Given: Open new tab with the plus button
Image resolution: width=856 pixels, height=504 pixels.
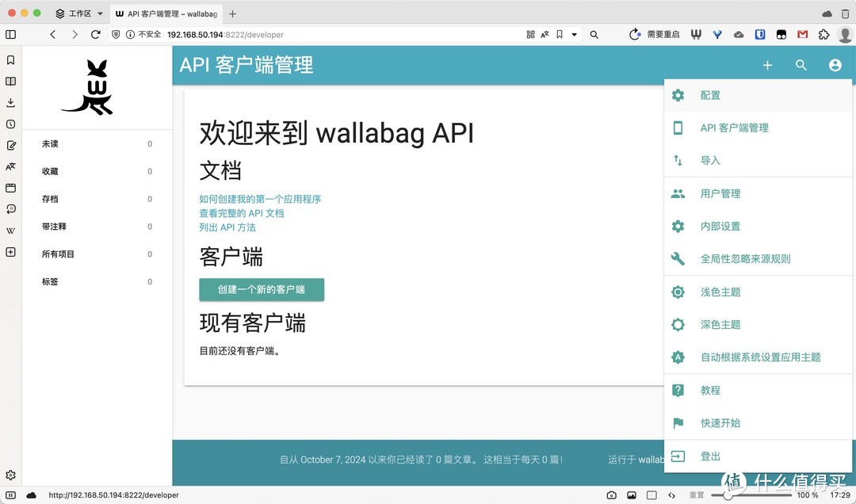Looking at the screenshot, I should point(232,14).
